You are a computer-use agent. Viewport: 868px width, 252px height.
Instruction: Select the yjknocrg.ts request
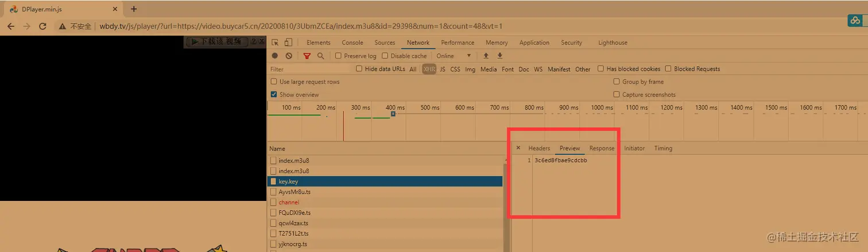coord(385,244)
